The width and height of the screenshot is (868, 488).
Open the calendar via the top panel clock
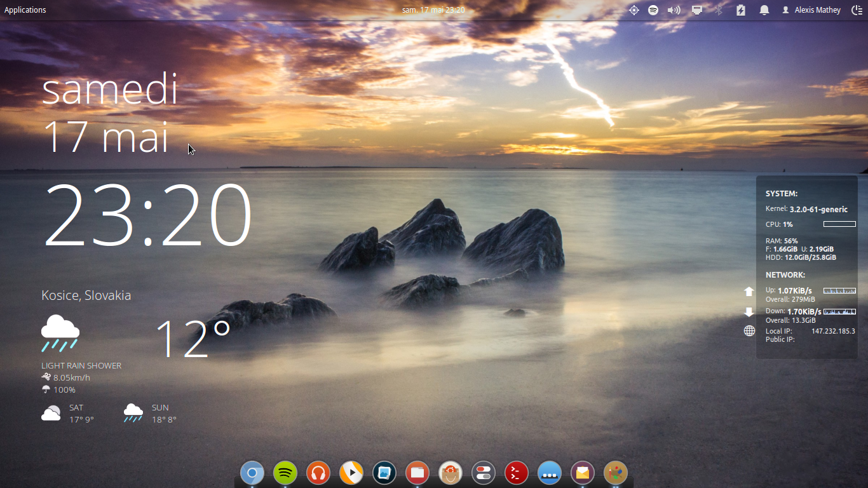coord(433,10)
